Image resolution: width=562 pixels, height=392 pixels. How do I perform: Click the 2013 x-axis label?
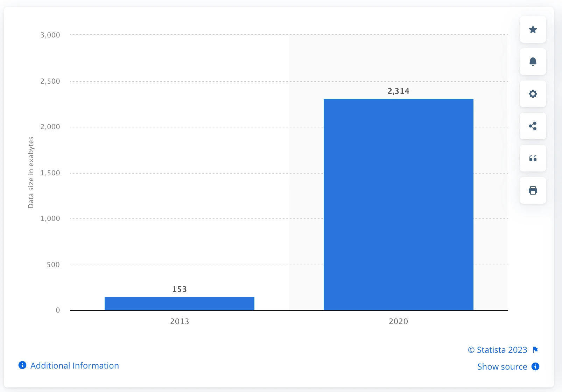pyautogui.click(x=180, y=321)
